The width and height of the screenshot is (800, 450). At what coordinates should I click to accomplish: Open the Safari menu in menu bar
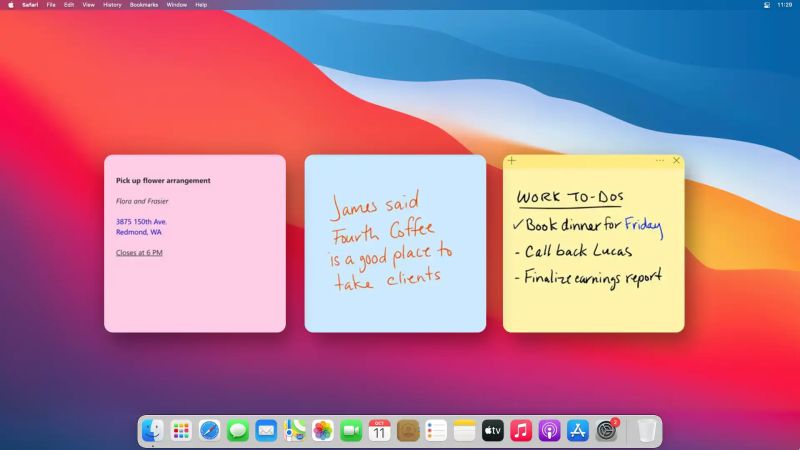[x=30, y=5]
